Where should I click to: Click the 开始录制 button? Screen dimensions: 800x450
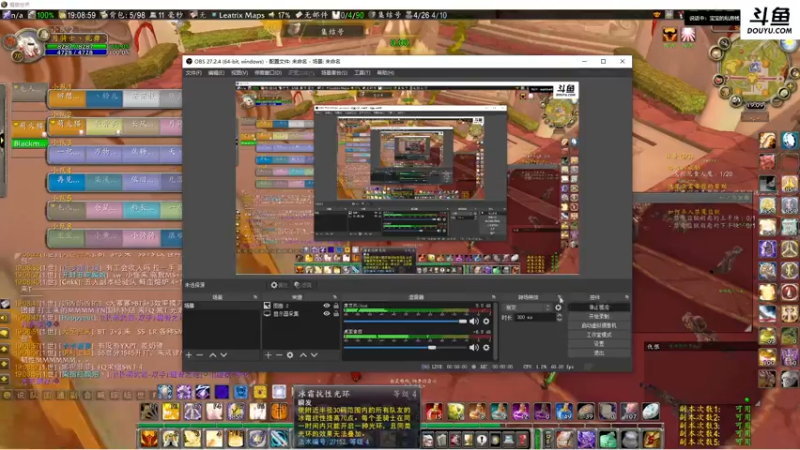[x=599, y=316]
